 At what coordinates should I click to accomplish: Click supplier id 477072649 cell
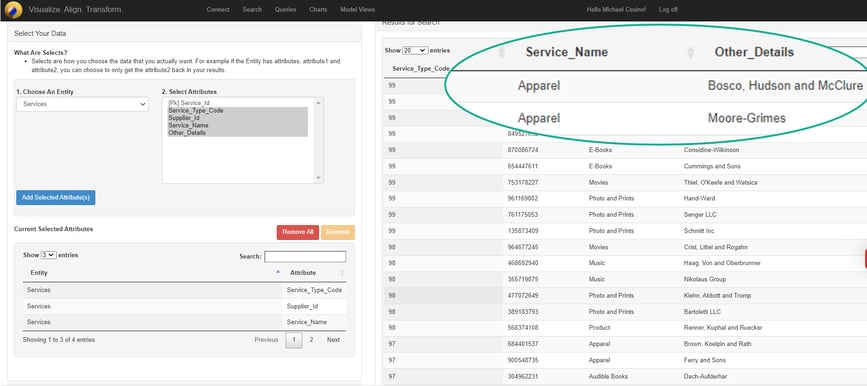tap(523, 295)
